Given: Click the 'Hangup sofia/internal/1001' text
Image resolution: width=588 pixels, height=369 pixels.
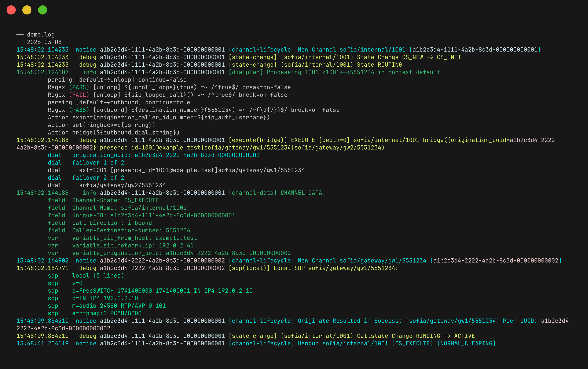Looking at the screenshot, I should pyautogui.click(x=343, y=344).
